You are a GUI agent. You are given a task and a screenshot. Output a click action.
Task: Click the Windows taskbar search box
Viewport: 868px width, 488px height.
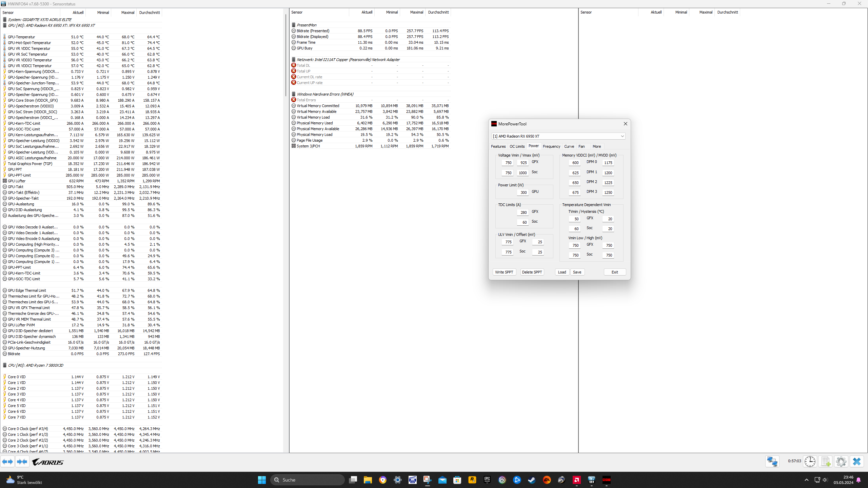click(x=308, y=480)
